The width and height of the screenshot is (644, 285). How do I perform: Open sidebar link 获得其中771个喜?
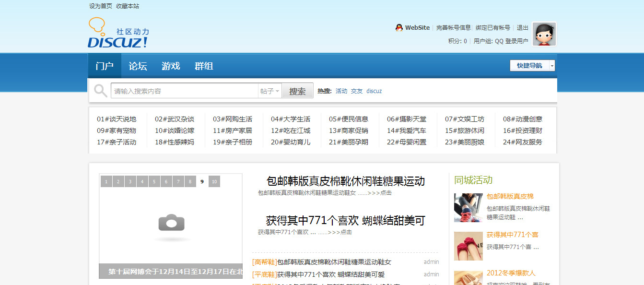coord(513,235)
